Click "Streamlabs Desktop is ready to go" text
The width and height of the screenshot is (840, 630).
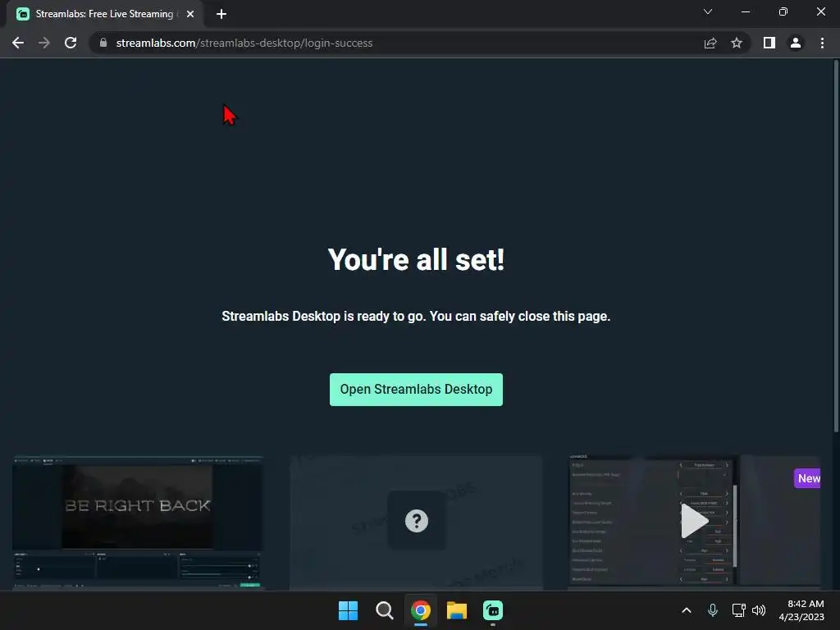click(x=323, y=316)
